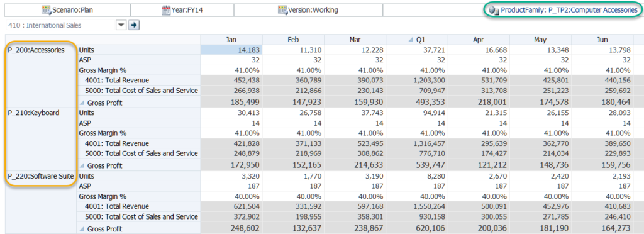Click the Jan Units cell 14,183
This screenshot has width=644, height=234.
pos(231,50)
